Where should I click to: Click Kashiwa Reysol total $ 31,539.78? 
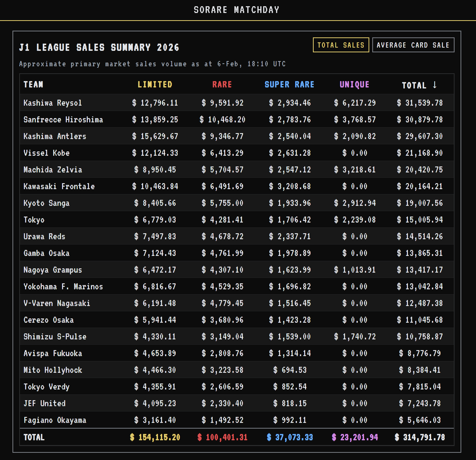pyautogui.click(x=420, y=103)
